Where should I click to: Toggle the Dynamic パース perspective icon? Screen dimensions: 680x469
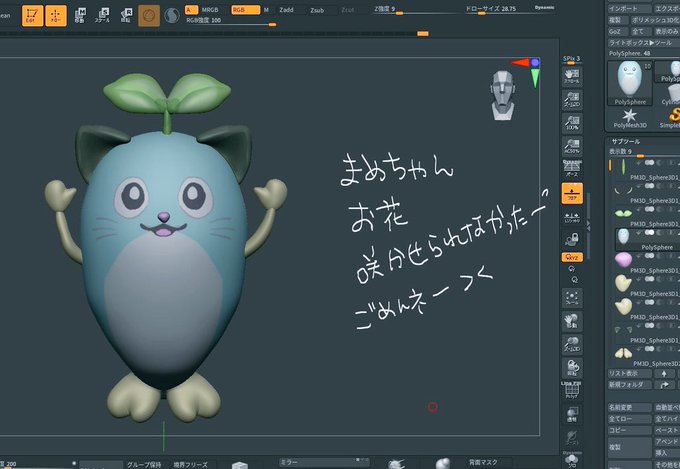[x=572, y=169]
